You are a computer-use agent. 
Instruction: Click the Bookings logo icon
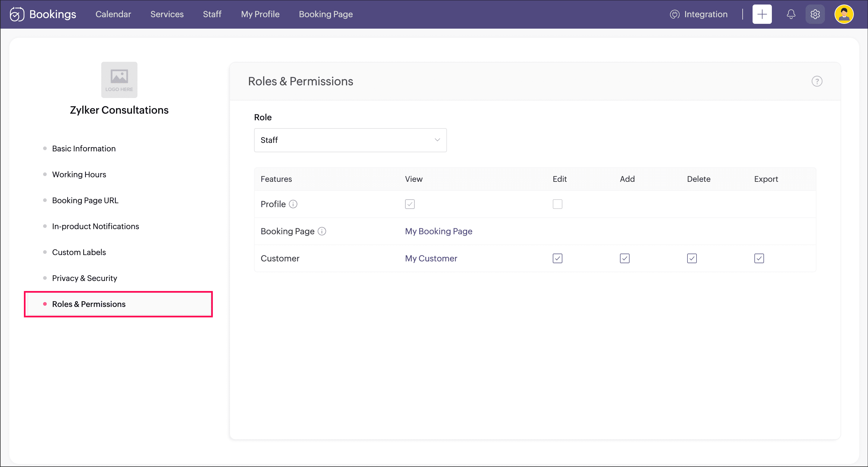pyautogui.click(x=17, y=14)
